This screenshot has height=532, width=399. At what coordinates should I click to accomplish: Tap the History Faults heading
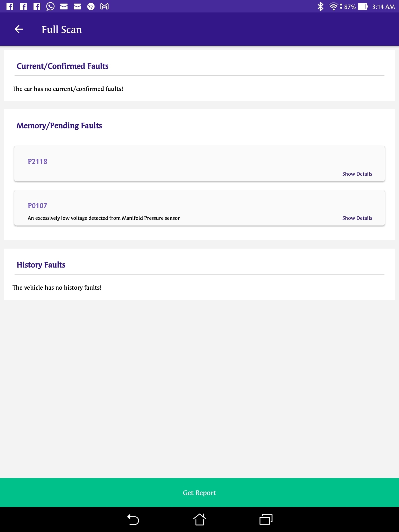[41, 265]
